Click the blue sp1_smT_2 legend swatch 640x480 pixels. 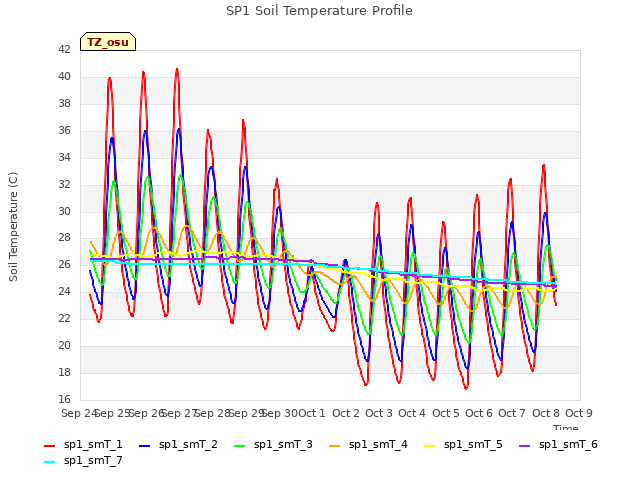point(144,446)
